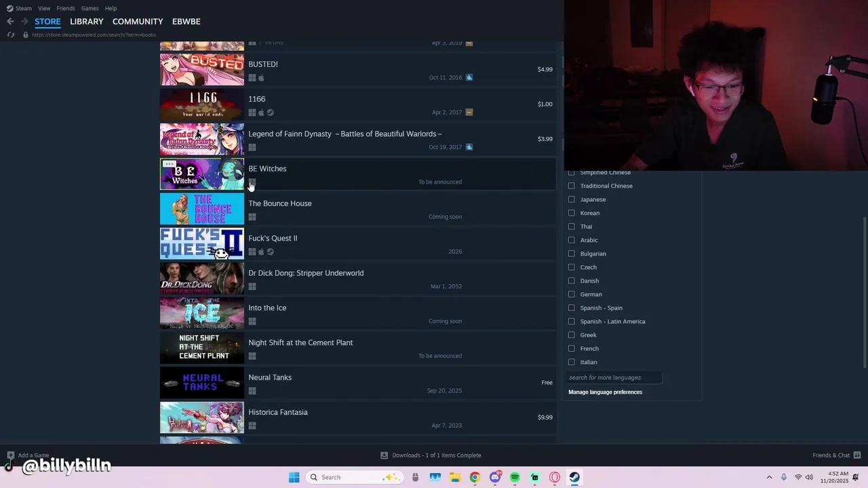This screenshot has width=868, height=488.
Task: Open Spotify from the taskbar
Action: (x=515, y=477)
